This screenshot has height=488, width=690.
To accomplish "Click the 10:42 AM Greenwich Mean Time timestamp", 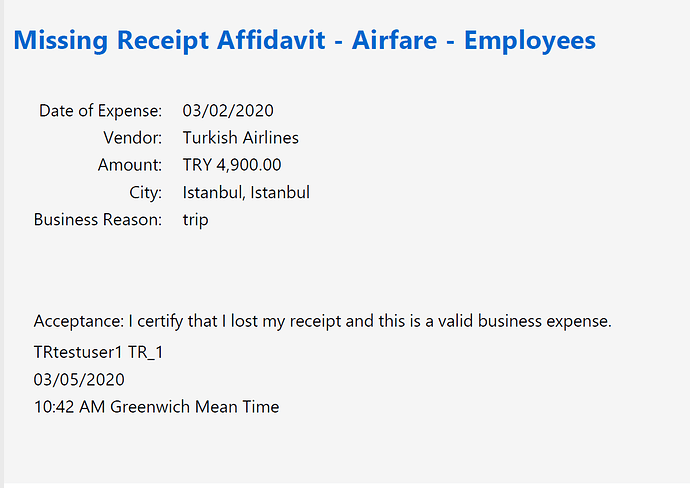I will [x=157, y=407].
